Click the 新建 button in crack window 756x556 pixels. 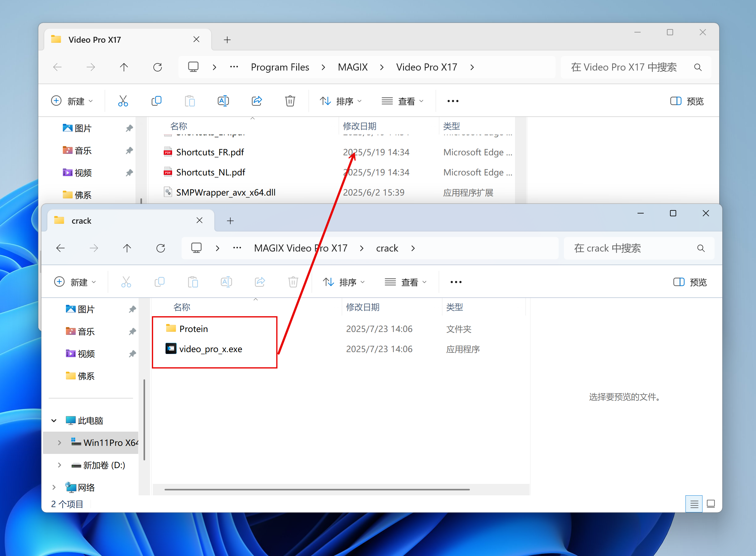click(75, 282)
